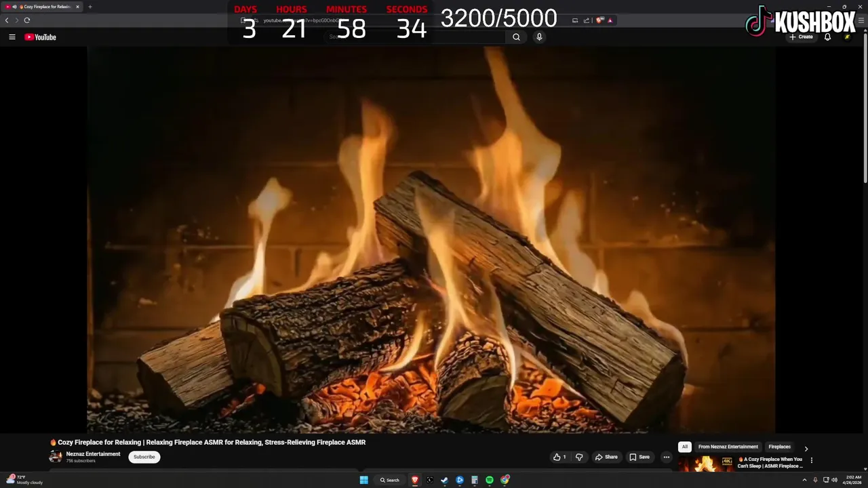Open the recommended fireplace video thumbnail

(706, 464)
